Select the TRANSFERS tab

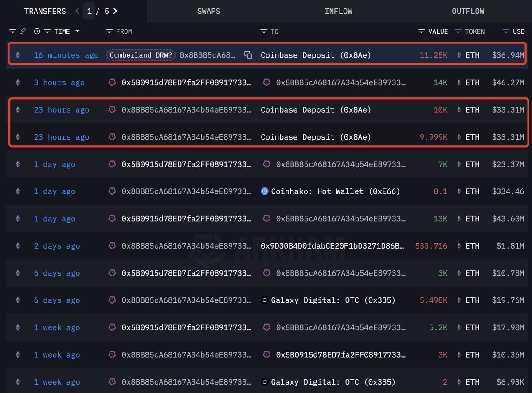click(x=45, y=11)
